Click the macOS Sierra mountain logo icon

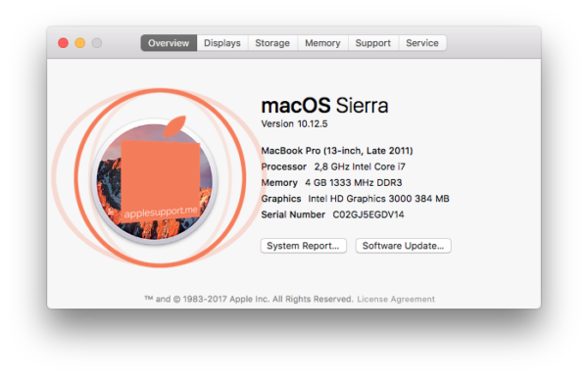tap(155, 182)
